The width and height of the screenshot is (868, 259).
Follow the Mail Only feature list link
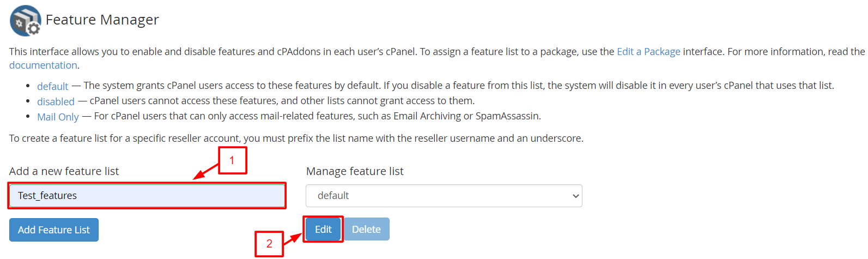[x=58, y=117]
